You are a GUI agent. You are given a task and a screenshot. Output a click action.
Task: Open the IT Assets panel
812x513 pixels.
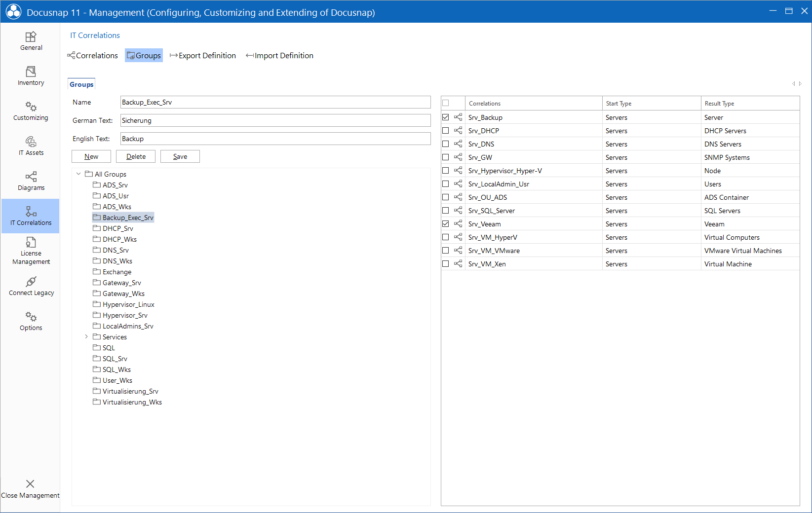[x=30, y=146]
